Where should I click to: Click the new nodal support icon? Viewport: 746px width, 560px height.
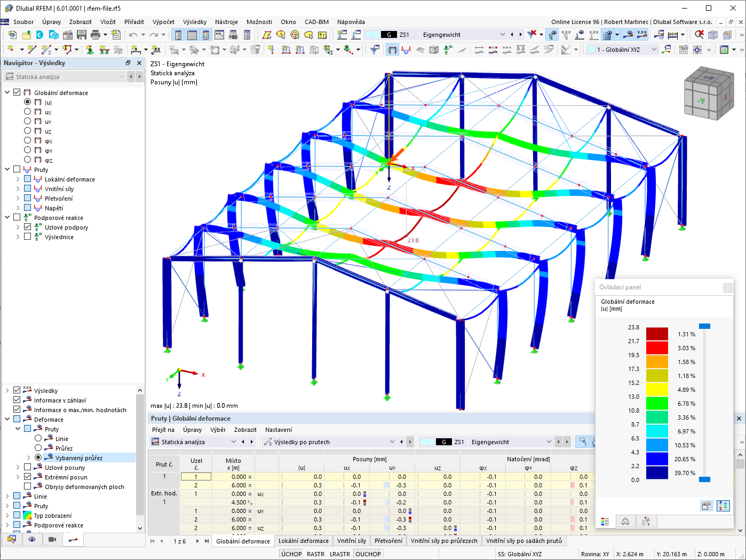90,50
